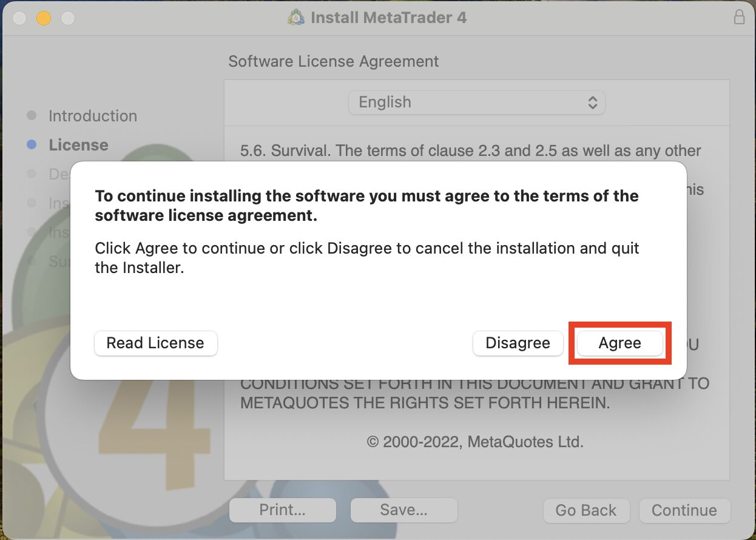756x540 pixels.
Task: Click the bold dialog heading text
Action: pos(366,206)
